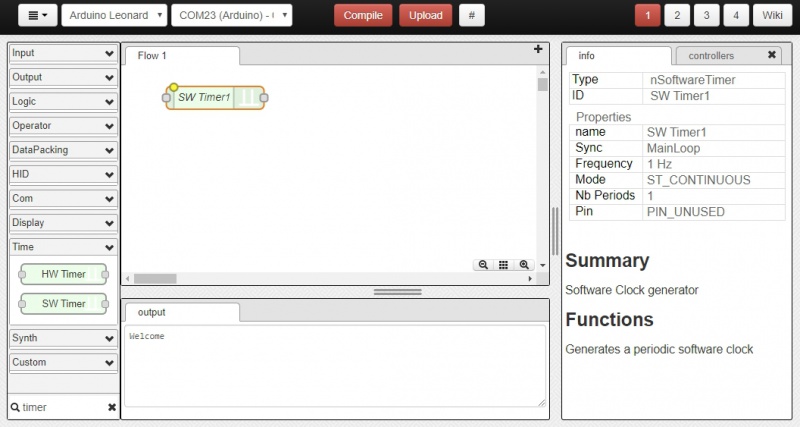Click the Type value nSoftwareTimer
Screen dimensions: 800x427
692,80
